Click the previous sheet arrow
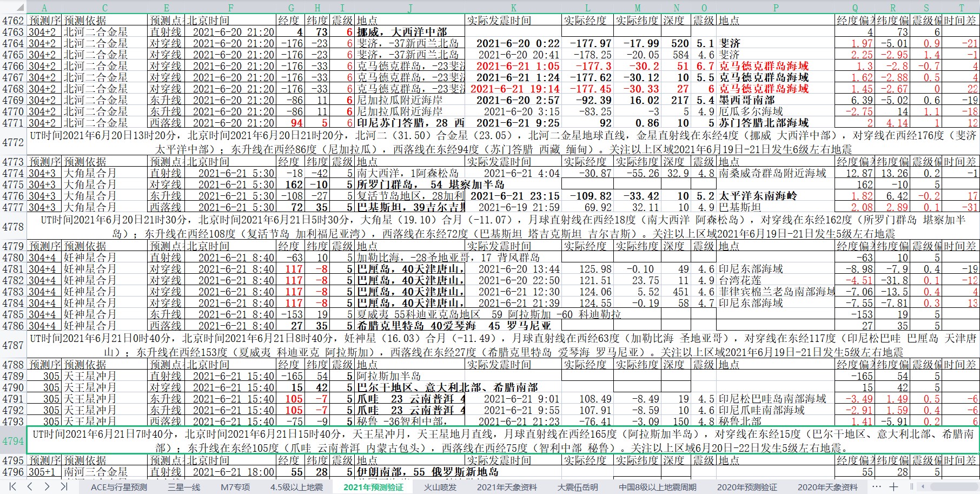 (30, 486)
